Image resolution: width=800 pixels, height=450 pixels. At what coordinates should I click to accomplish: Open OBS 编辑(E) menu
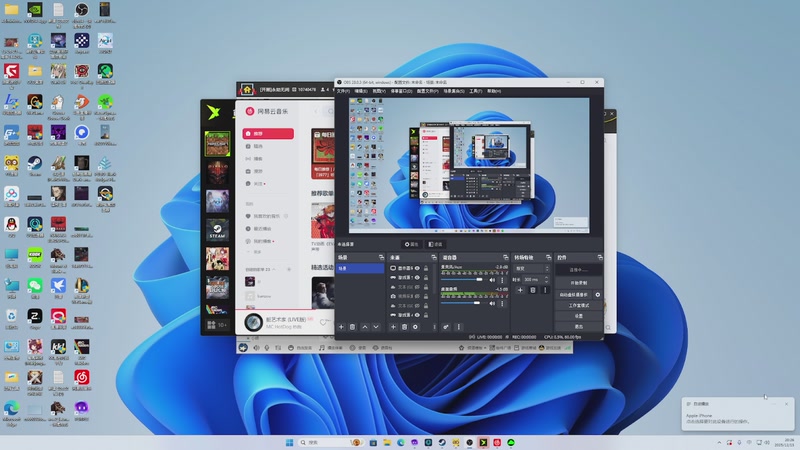coord(361,91)
